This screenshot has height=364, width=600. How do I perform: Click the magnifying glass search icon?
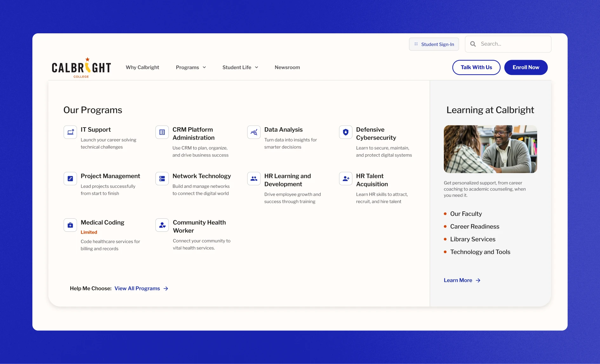click(x=473, y=44)
